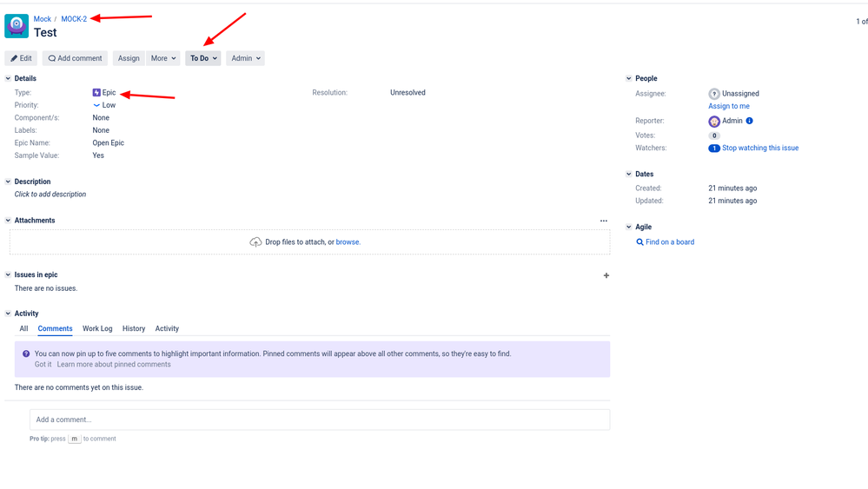Collapse the Agile section
This screenshot has width=868, height=489.
click(x=629, y=227)
